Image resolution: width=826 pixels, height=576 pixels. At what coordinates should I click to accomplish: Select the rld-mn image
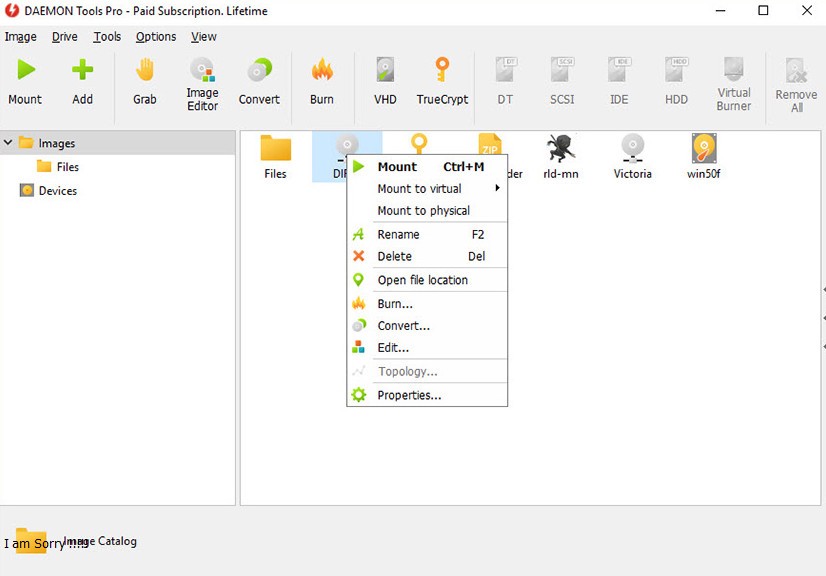click(x=560, y=157)
